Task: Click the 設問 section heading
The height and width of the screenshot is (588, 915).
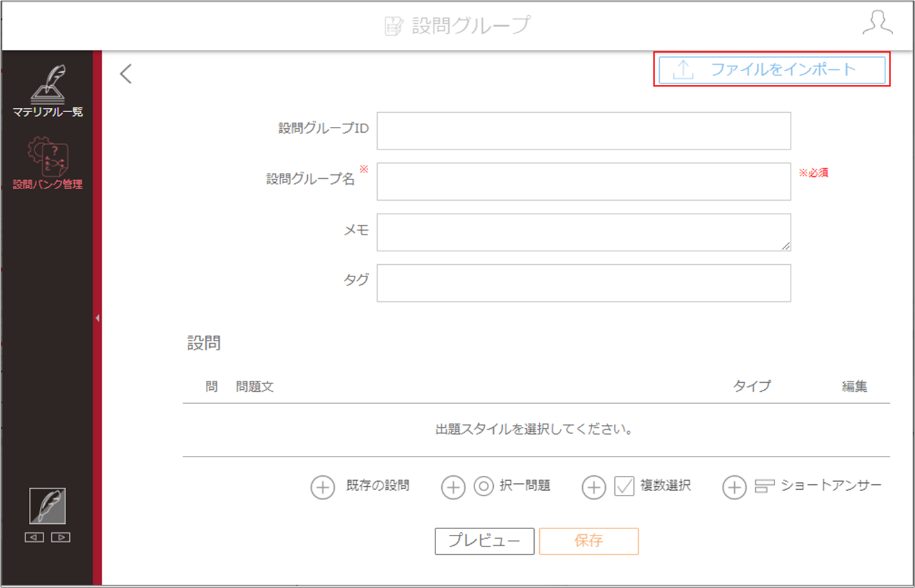Action: click(204, 343)
